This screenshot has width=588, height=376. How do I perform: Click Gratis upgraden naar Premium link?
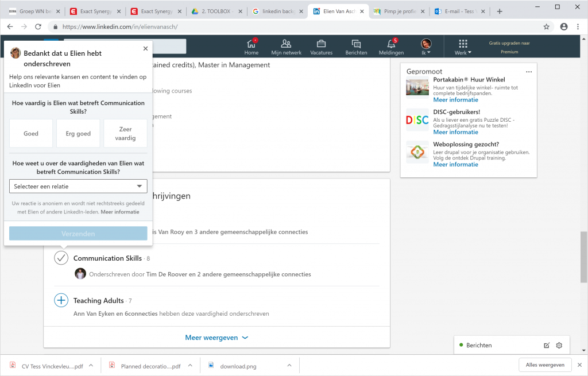pyautogui.click(x=509, y=47)
